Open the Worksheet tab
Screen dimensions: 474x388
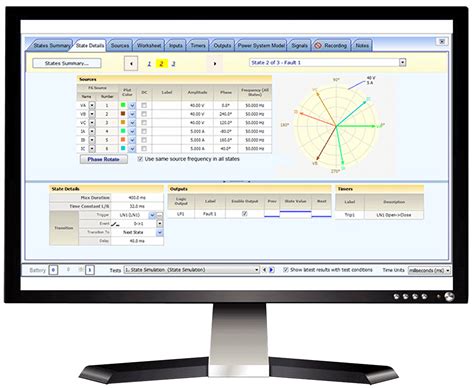pos(149,46)
